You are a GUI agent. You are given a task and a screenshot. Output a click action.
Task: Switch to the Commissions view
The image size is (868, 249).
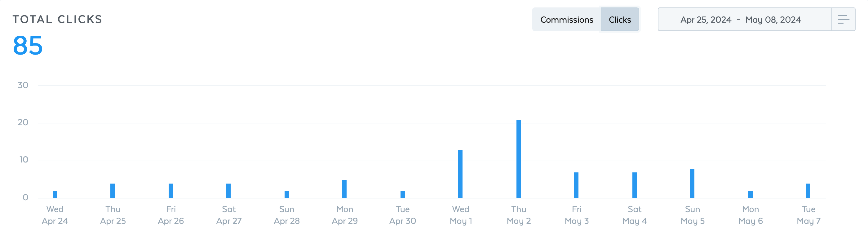[x=566, y=20]
